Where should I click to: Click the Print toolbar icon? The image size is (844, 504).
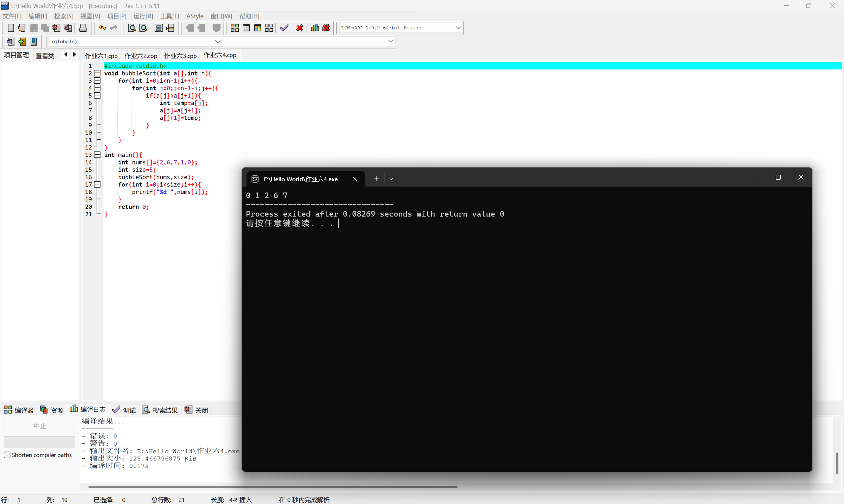pos(83,28)
